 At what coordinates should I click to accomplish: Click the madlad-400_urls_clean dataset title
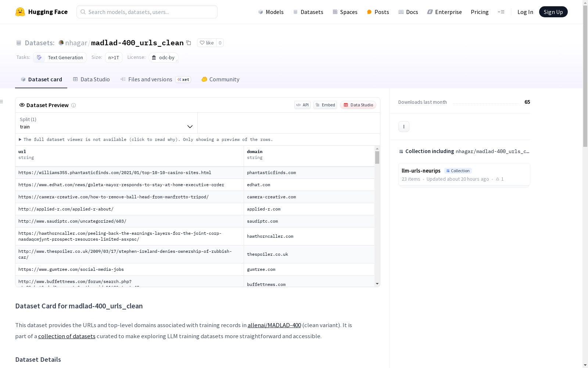click(137, 43)
